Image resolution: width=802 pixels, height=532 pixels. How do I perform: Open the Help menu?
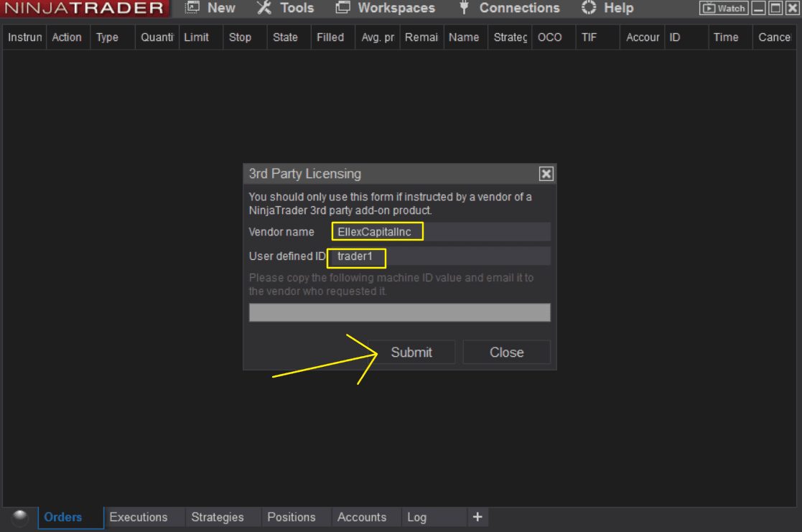click(x=607, y=8)
